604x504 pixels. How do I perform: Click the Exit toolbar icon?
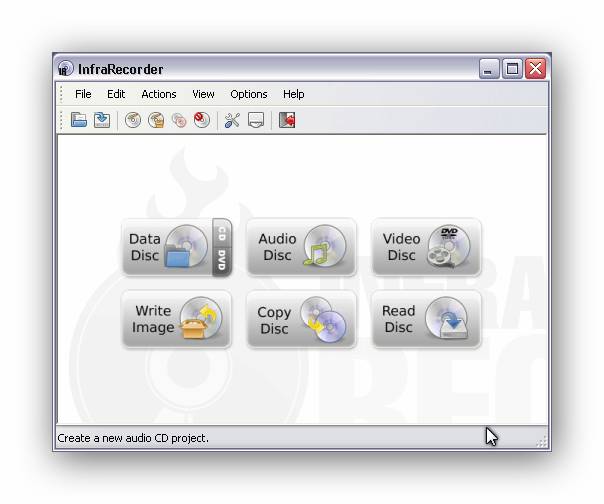[x=287, y=120]
